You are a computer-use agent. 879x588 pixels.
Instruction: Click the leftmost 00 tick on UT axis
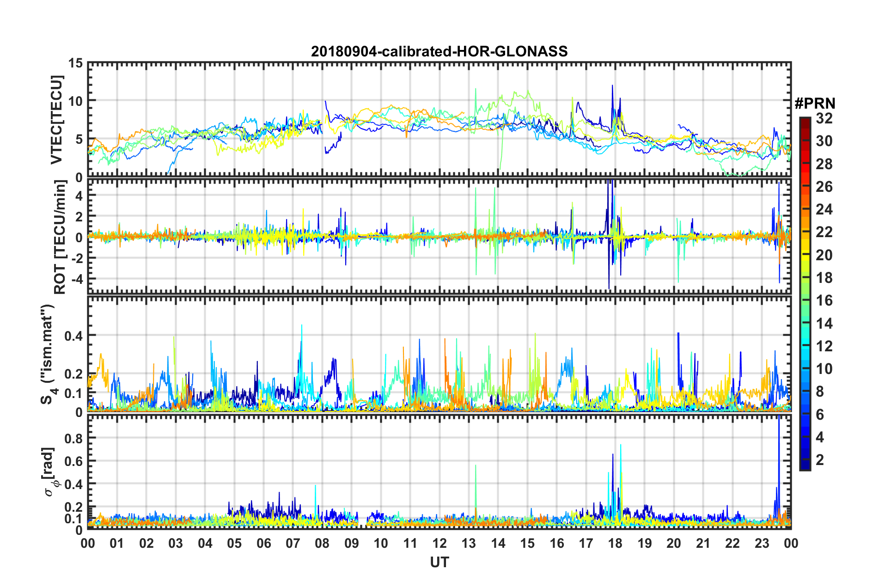pos(88,543)
